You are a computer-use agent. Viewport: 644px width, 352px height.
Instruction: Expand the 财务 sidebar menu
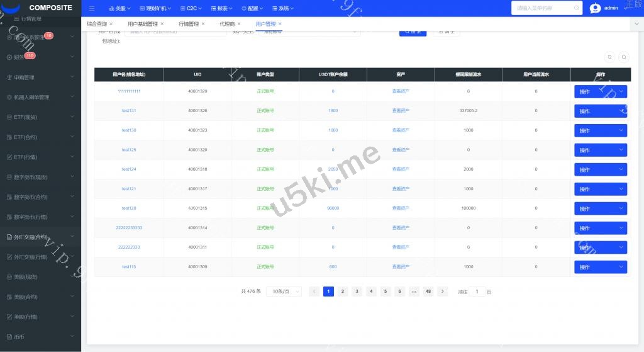(41, 57)
